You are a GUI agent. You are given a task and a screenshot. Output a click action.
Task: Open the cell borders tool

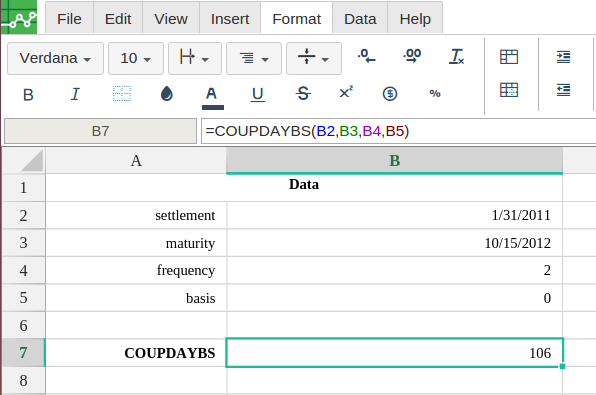pos(122,94)
